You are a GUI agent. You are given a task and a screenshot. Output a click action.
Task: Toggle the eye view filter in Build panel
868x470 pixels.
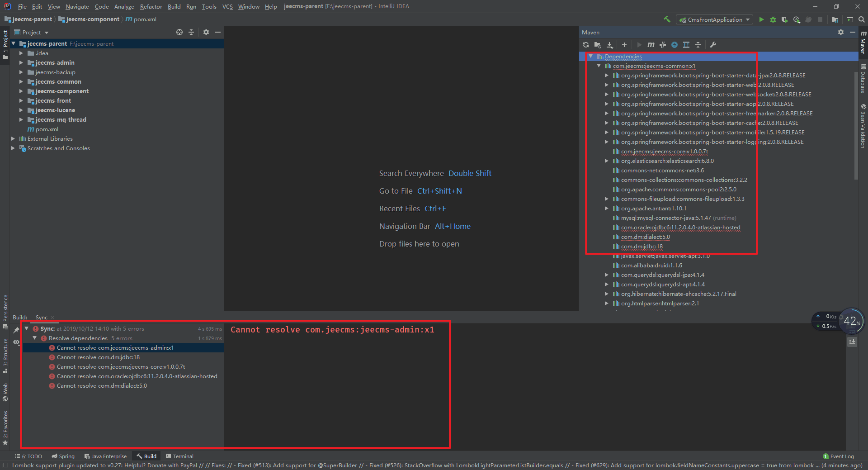click(16, 342)
